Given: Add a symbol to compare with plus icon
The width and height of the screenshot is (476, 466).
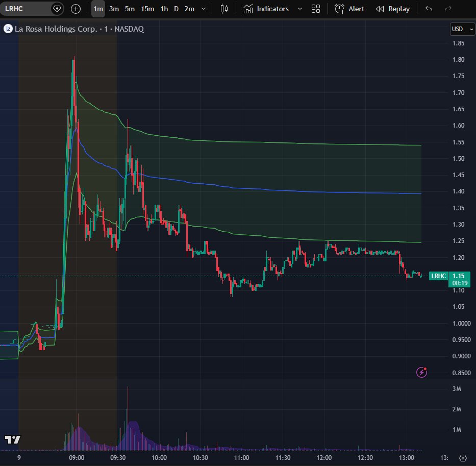Looking at the screenshot, I should coord(76,9).
